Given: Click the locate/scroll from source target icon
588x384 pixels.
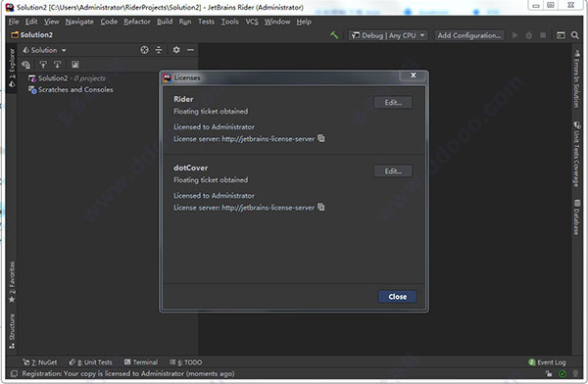Looking at the screenshot, I should 144,50.
